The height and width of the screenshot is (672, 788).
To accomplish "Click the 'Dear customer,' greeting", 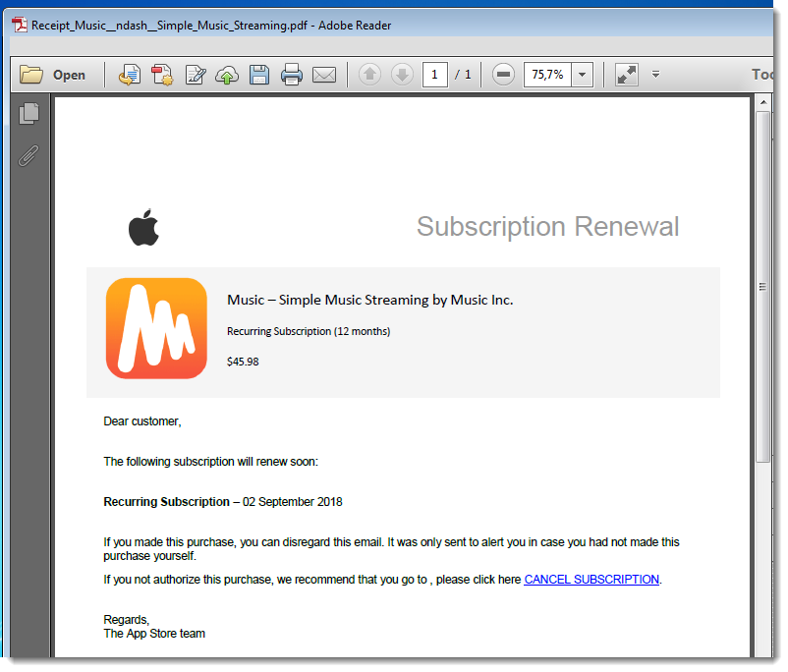I will click(142, 421).
